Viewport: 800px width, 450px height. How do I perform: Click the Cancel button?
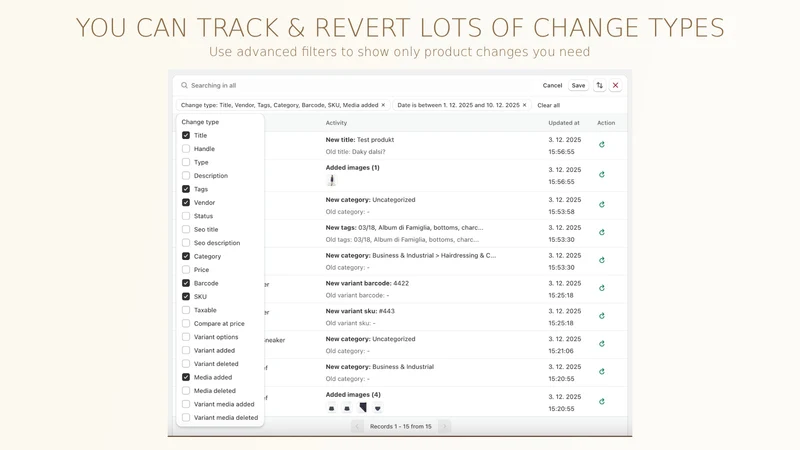pos(552,86)
